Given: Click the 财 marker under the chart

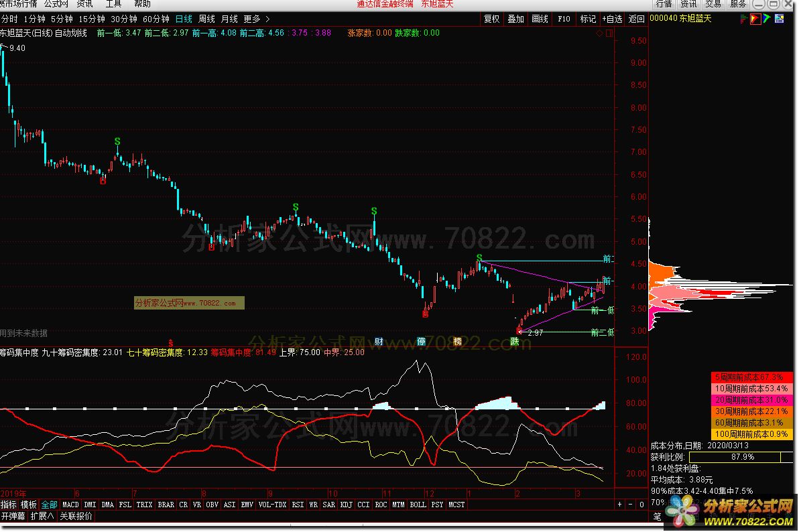Looking at the screenshot, I should (x=379, y=342).
